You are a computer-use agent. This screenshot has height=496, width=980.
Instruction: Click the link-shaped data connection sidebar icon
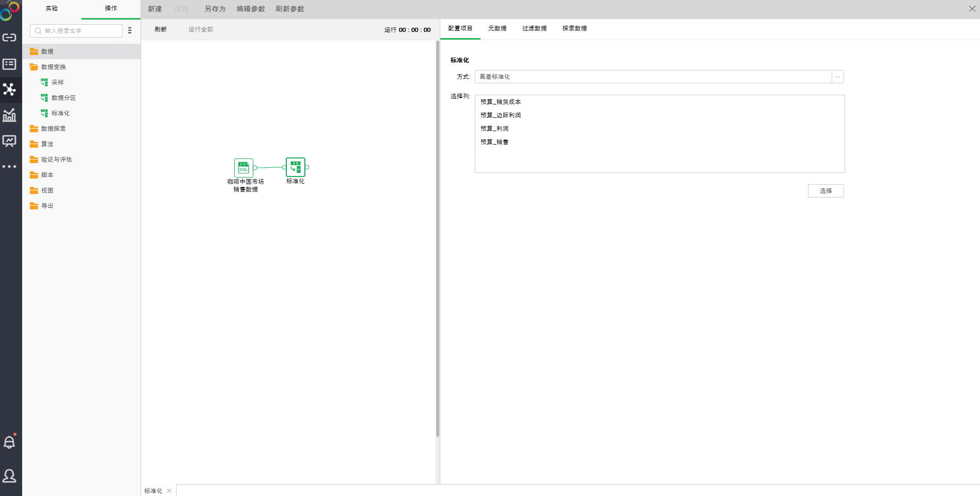(9, 38)
